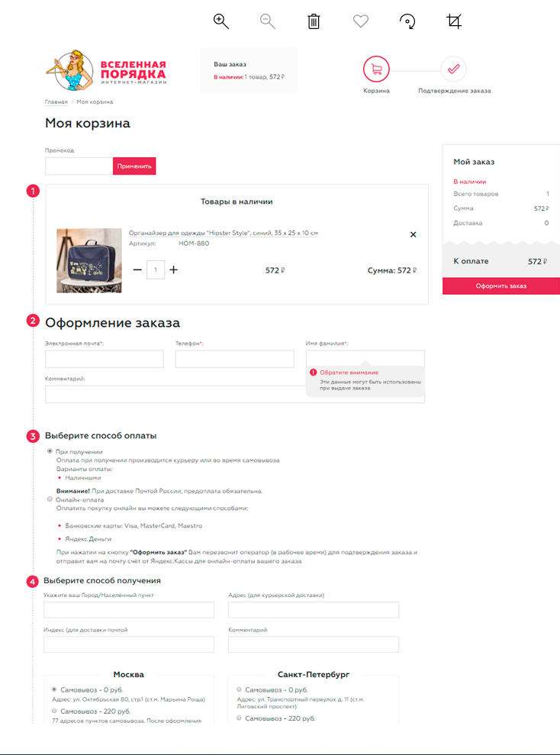
Task: Click the Оформить заказ button
Action: point(500,286)
